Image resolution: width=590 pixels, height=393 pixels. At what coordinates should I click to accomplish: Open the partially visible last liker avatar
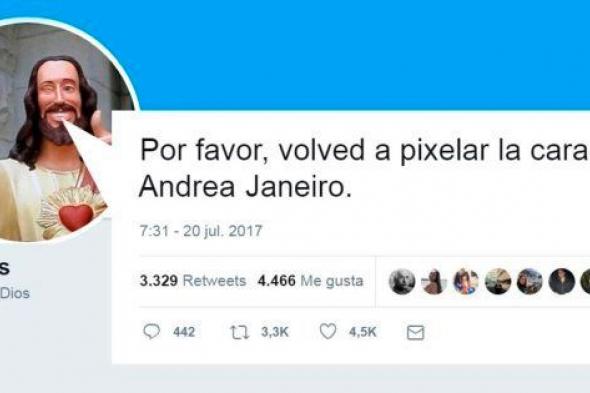tap(585, 282)
